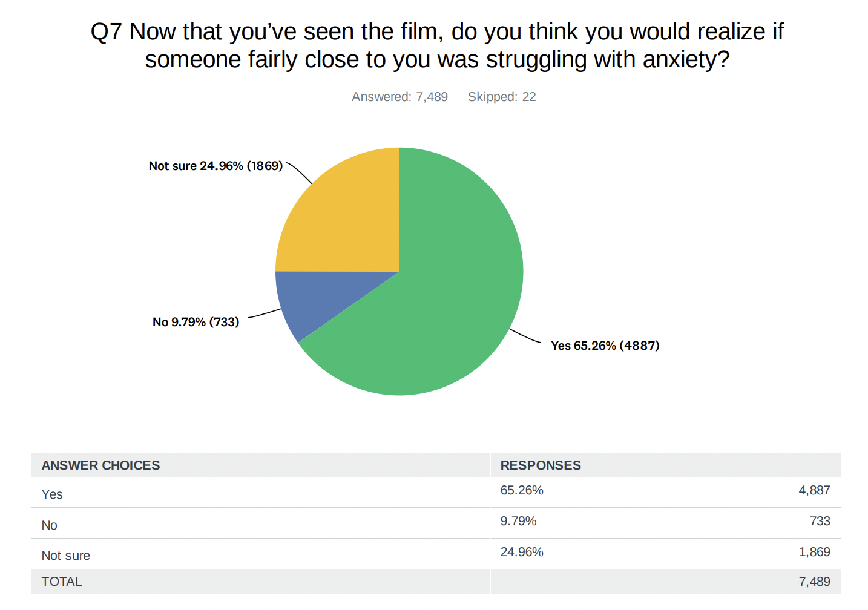Click the RESPONSES column header
Image resolution: width=868 pixels, height=610 pixels.
541,465
